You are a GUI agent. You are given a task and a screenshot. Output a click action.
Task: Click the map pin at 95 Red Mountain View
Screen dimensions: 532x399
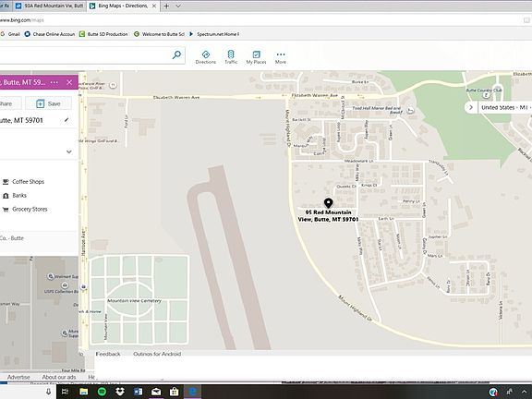point(328,203)
